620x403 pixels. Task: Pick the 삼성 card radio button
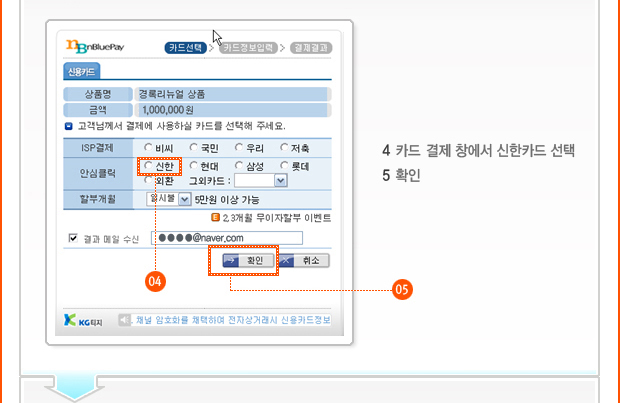pos(238,165)
